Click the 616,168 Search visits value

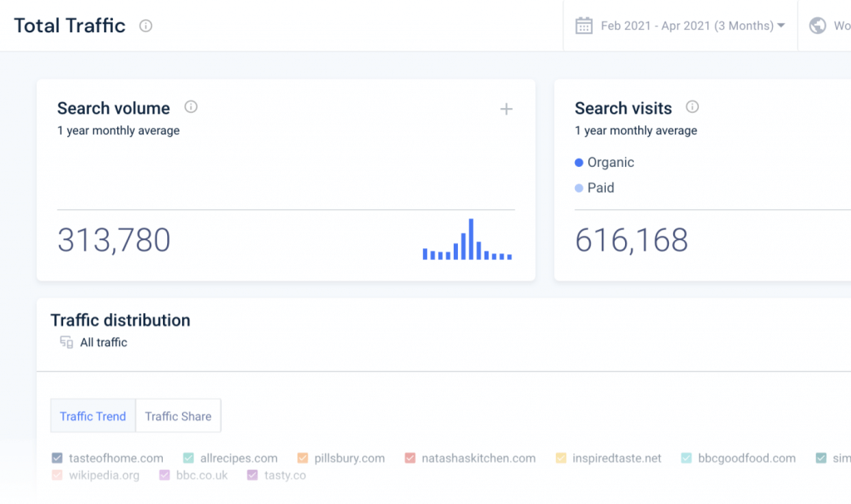632,240
